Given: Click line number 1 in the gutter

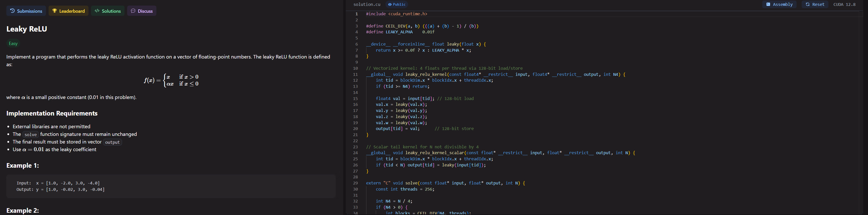Looking at the screenshot, I should (x=356, y=14).
